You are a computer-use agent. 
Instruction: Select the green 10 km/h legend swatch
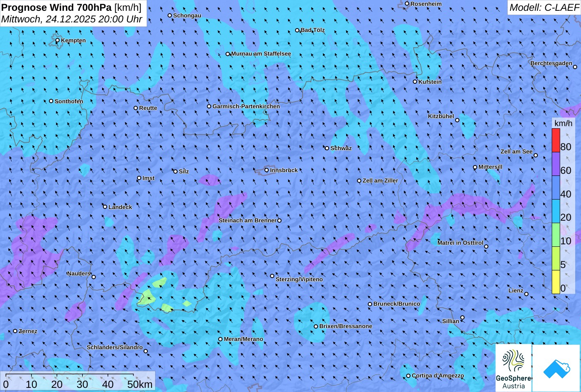pos(556,235)
